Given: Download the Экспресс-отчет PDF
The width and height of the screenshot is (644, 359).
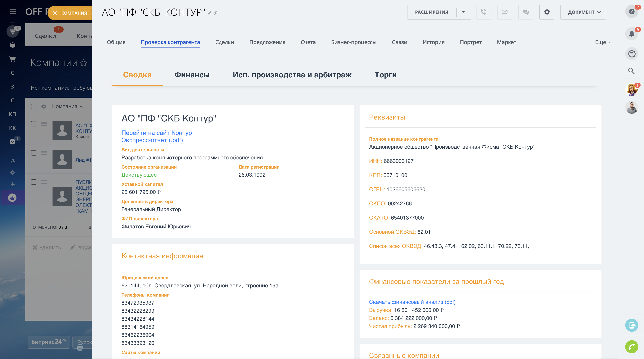Looking at the screenshot, I should tap(152, 140).
